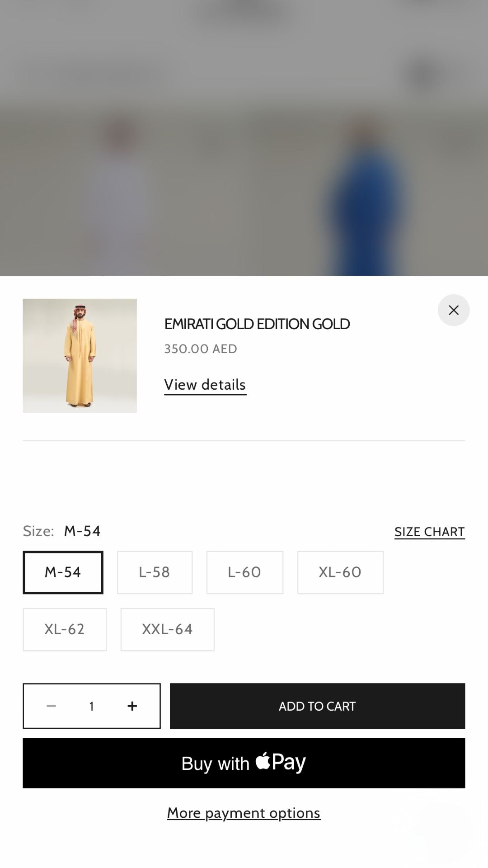488x868 pixels.
Task: Open the Size Chart link
Action: pos(429,532)
